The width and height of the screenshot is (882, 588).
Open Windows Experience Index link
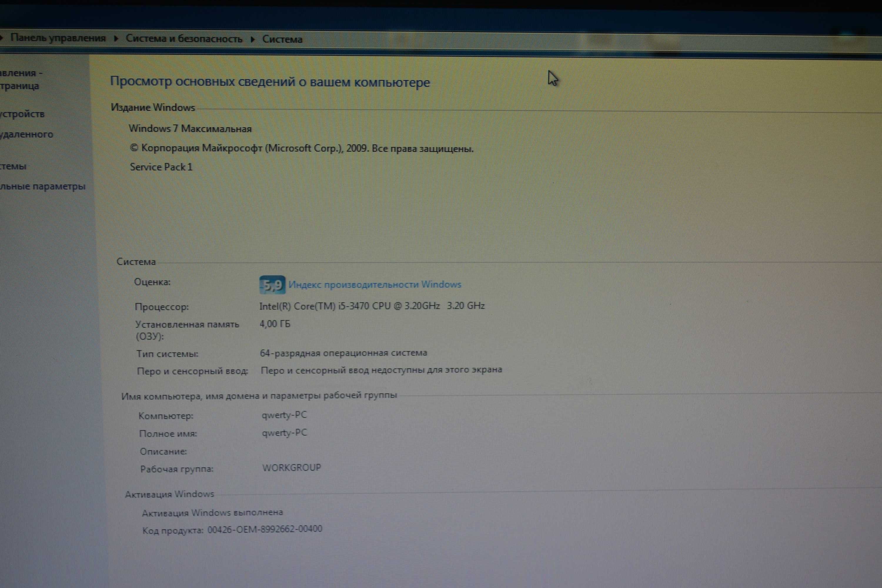pyautogui.click(x=375, y=285)
